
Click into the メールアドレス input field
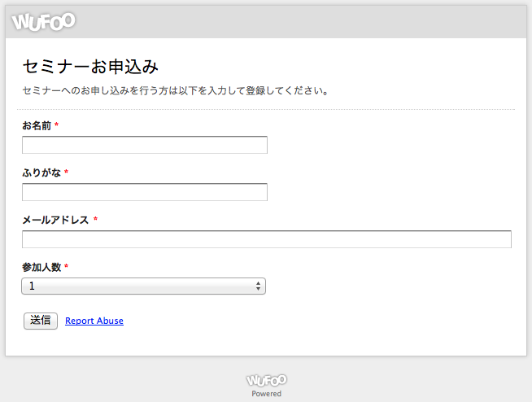tap(266, 239)
